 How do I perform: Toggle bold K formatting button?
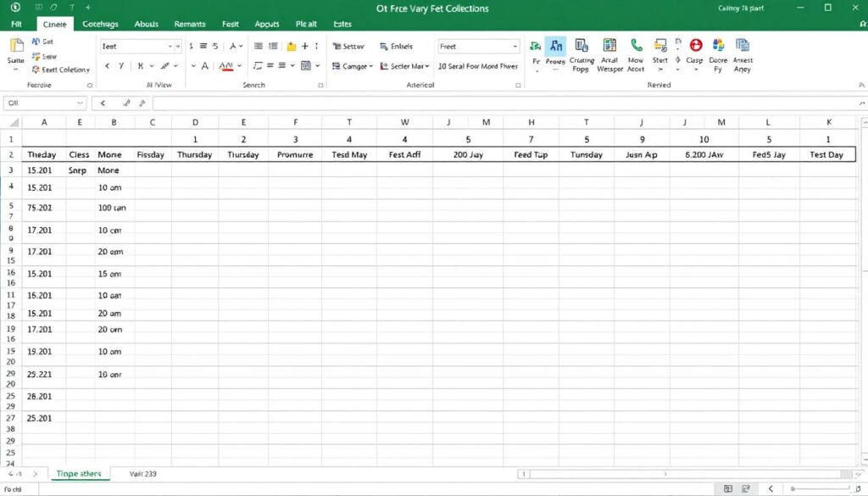(x=141, y=66)
